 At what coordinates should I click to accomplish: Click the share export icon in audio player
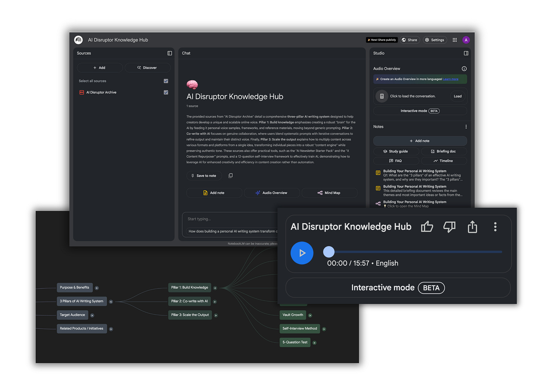472,227
